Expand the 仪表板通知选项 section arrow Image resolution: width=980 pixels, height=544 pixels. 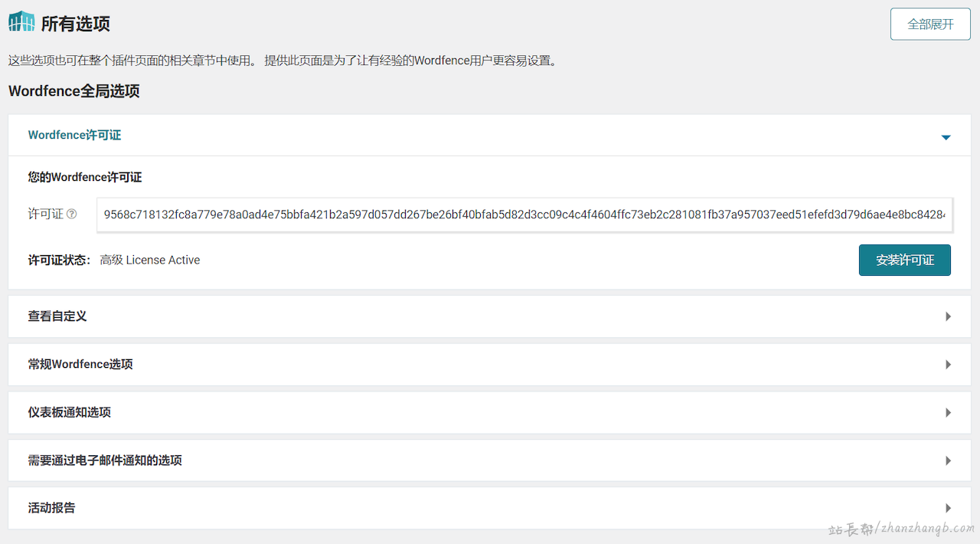[948, 413]
